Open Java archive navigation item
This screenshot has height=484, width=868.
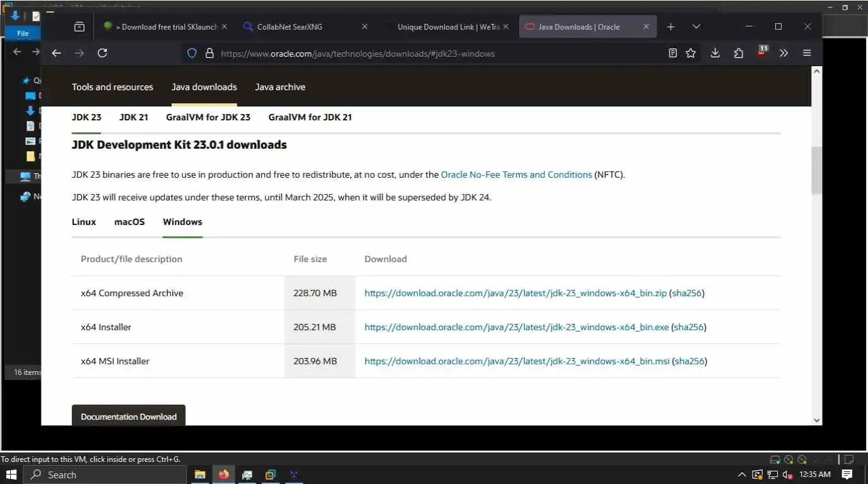coord(280,87)
